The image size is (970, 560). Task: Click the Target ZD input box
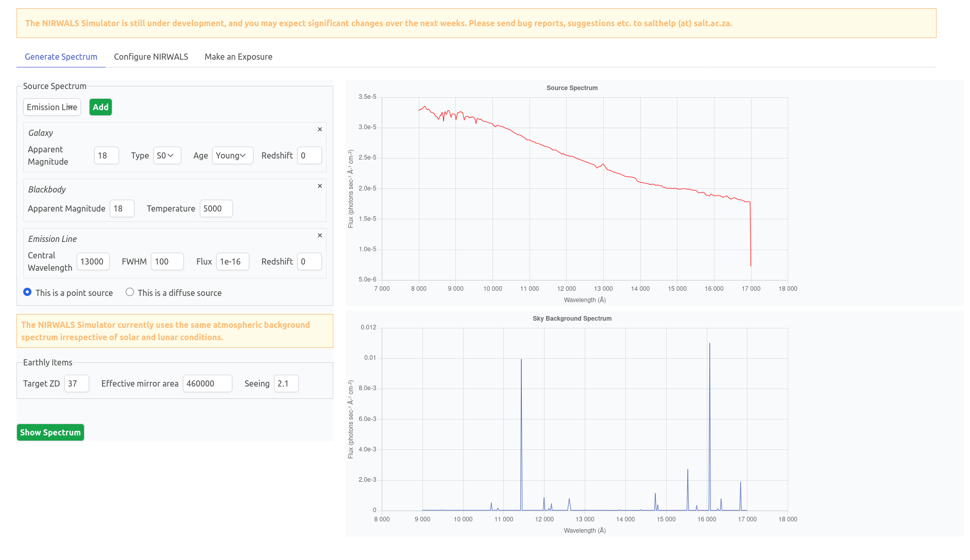[x=76, y=383]
